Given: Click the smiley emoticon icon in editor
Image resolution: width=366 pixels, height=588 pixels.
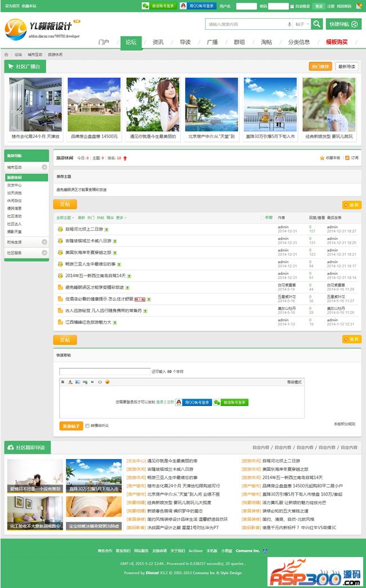Looking at the screenshot, I should tap(107, 382).
